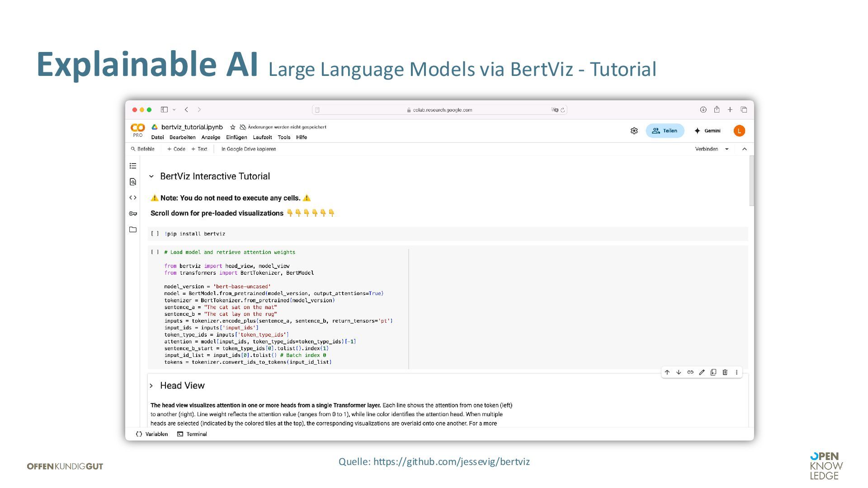
Task: Open the code snippets sidebar icon
Action: pyautogui.click(x=133, y=197)
